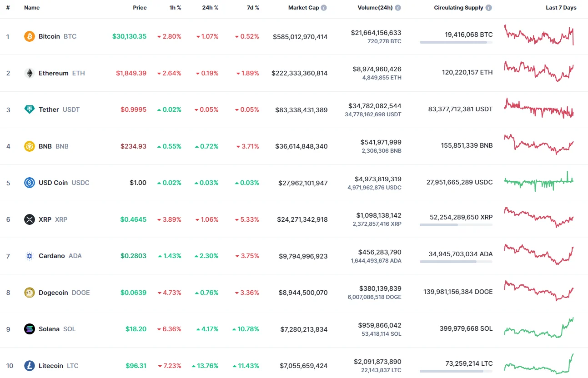This screenshot has width=588, height=378.
Task: Open the Bitcoin coin name link
Action: tap(49, 36)
